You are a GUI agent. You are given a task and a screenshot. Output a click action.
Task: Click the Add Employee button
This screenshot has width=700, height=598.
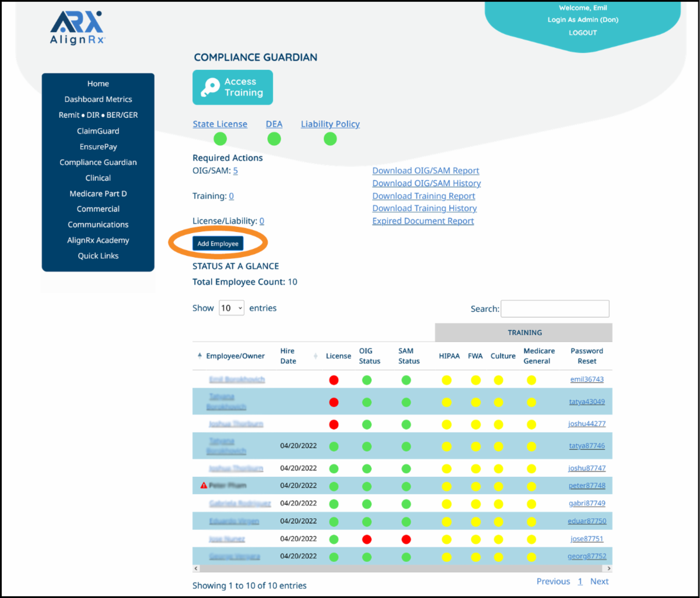point(218,243)
